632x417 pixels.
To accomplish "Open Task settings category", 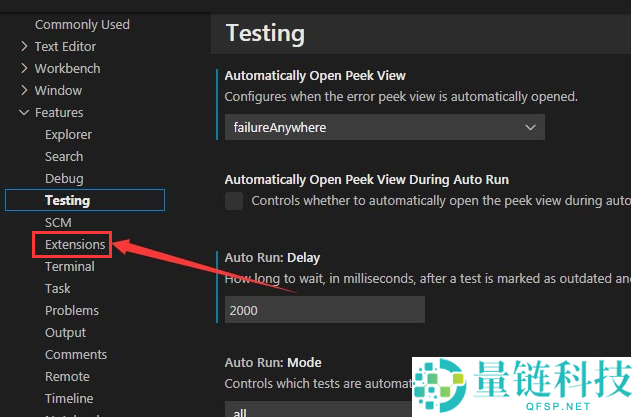I will 58,288.
